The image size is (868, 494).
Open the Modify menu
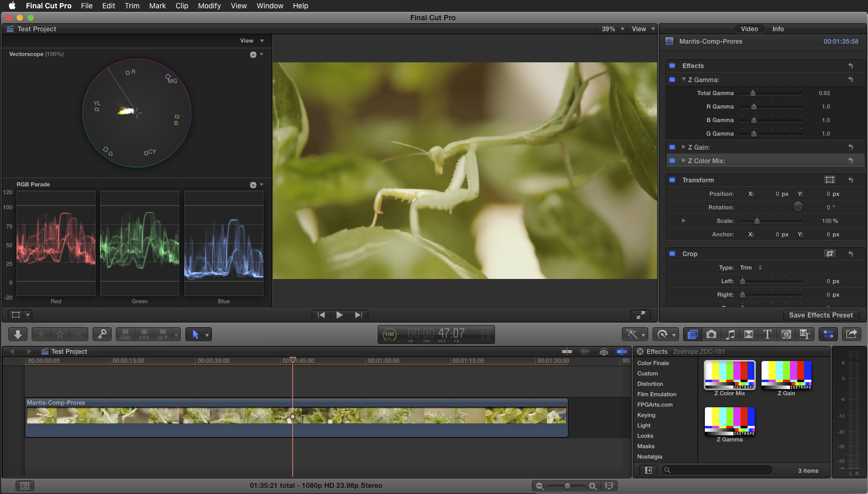tap(209, 6)
